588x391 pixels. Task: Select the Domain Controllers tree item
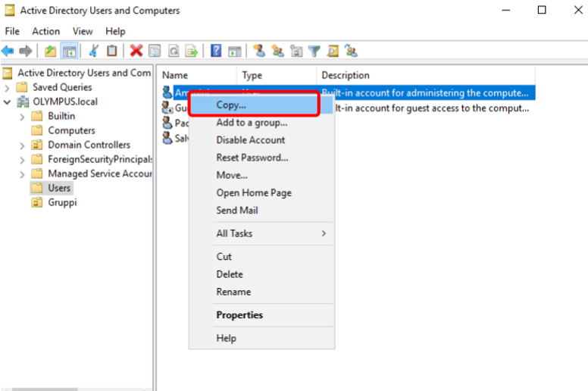89,145
